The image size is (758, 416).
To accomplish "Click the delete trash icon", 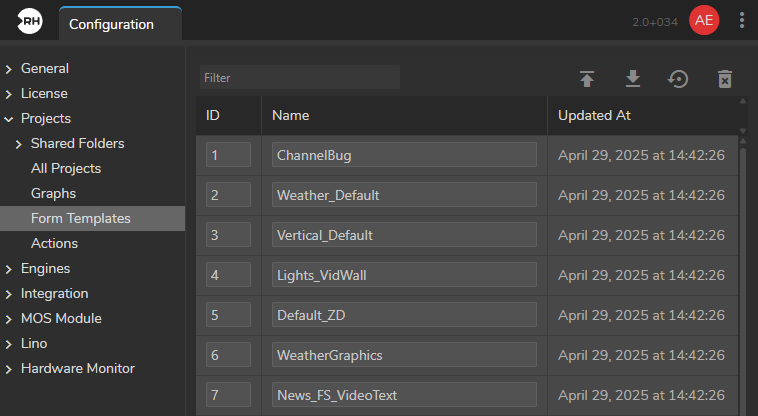I will tap(725, 79).
